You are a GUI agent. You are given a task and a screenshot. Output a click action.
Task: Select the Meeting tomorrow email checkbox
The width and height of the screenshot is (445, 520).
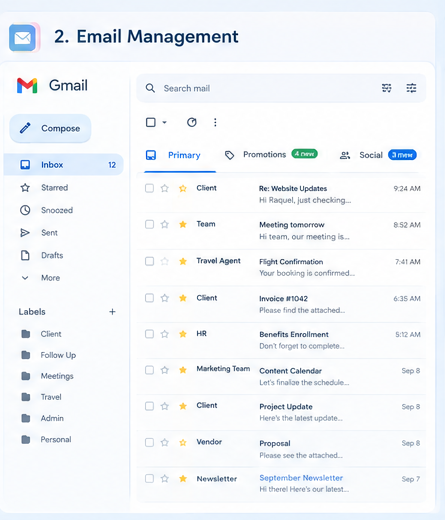pos(149,224)
